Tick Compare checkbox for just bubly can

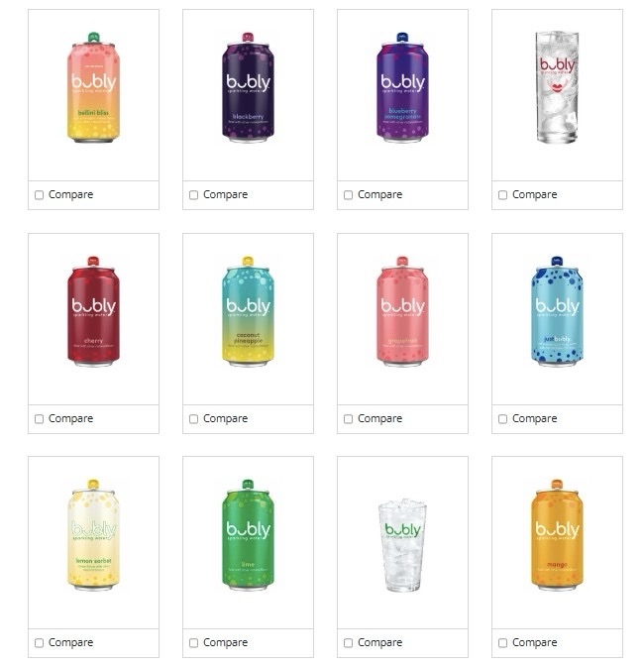click(502, 419)
